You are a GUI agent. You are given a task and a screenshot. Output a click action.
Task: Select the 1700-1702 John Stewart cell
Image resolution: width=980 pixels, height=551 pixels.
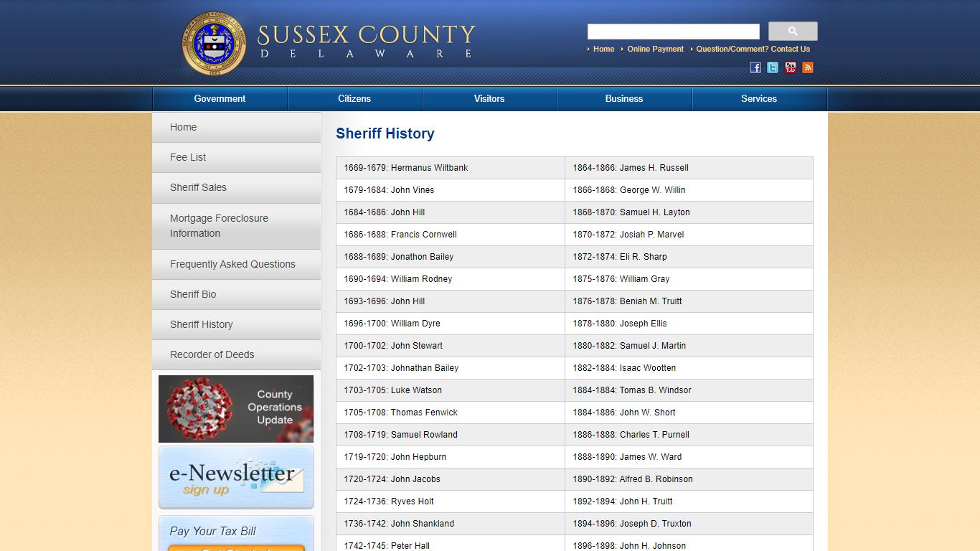coord(451,346)
